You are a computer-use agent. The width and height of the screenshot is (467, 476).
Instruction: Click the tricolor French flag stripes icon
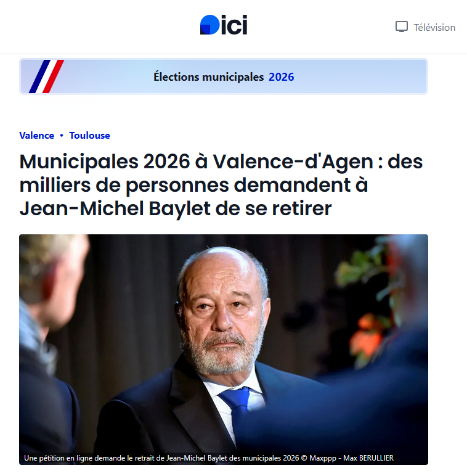[x=46, y=76]
